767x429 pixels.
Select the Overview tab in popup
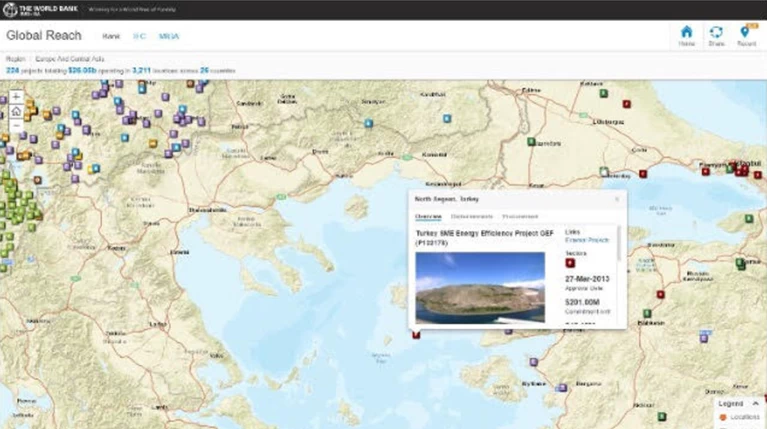pyautogui.click(x=428, y=216)
